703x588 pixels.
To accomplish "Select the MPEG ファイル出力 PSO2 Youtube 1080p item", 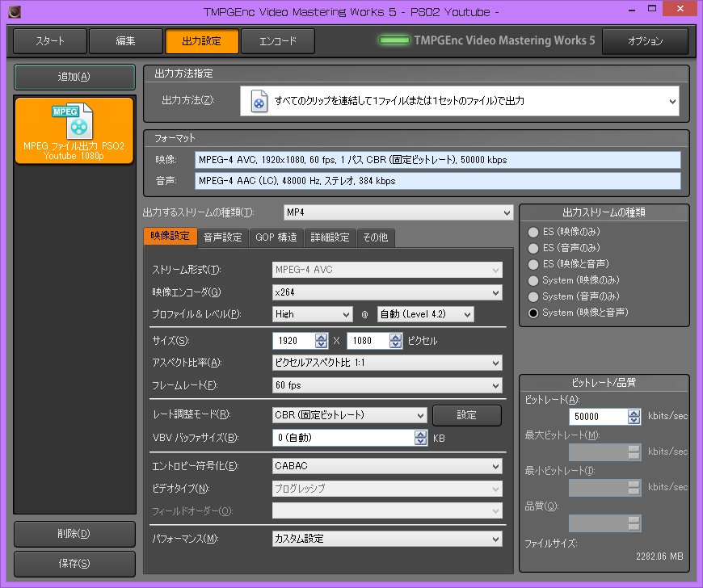I will click(74, 131).
